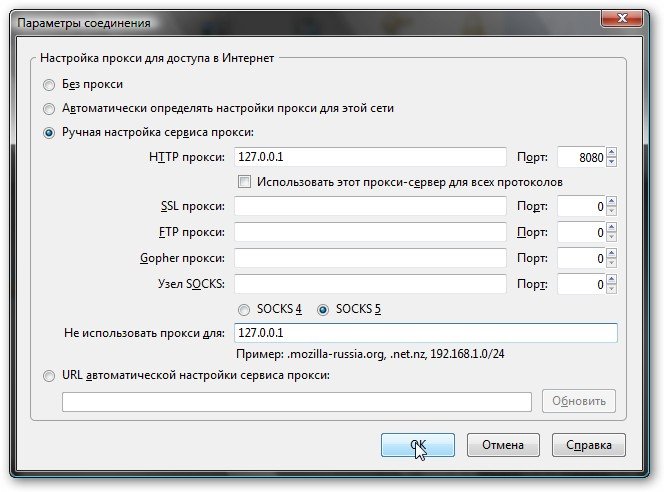
Task: Click the "Не использовать прокси для" field
Action: 425,333
